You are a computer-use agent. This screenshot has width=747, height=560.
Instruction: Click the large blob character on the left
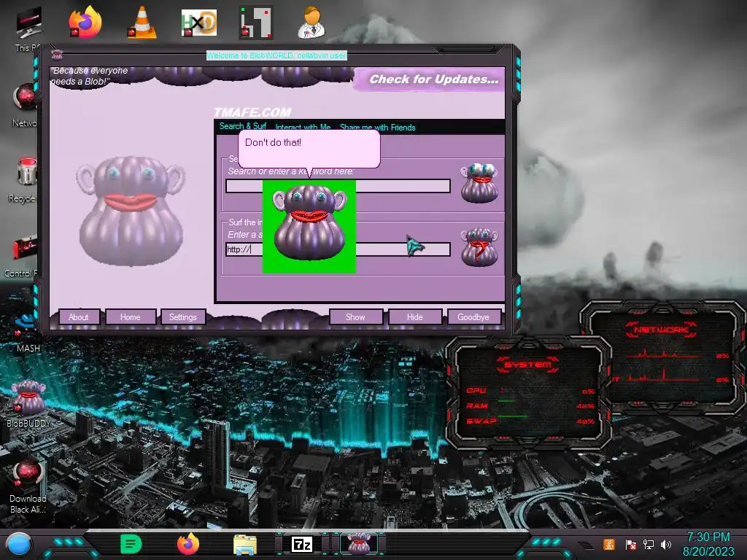[x=131, y=211]
